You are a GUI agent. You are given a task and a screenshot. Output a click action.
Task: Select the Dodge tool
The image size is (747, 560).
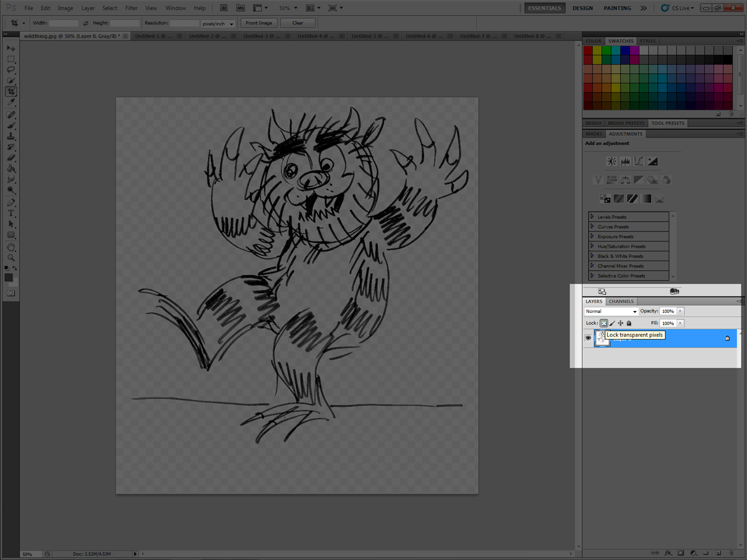[x=11, y=190]
